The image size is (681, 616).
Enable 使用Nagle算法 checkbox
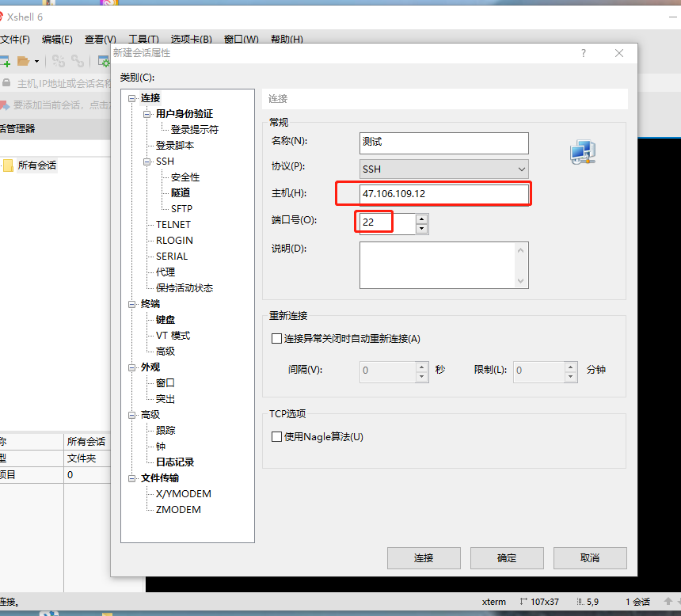[276, 436]
